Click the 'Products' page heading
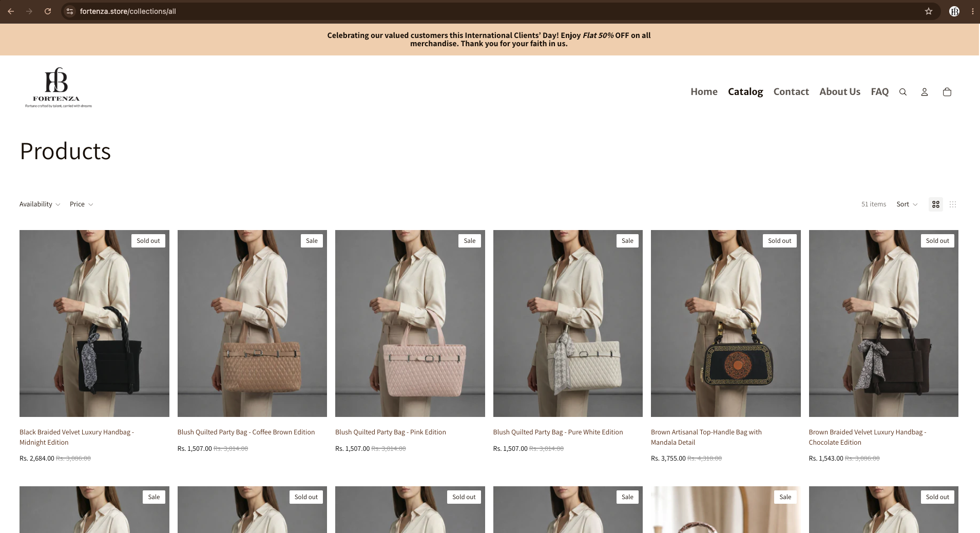The height and width of the screenshot is (533, 980). (65, 151)
